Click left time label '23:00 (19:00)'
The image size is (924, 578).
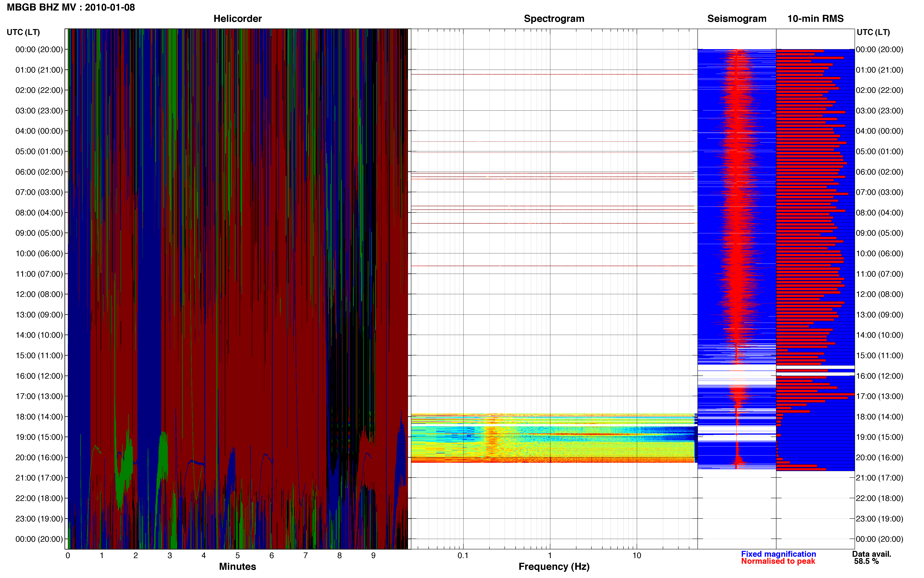point(39,519)
